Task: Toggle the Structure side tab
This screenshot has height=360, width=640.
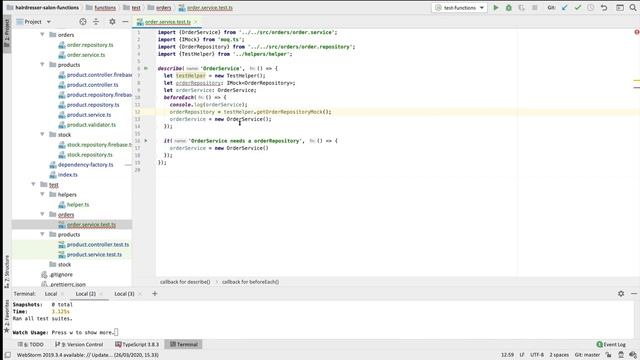Action: (x=7, y=271)
